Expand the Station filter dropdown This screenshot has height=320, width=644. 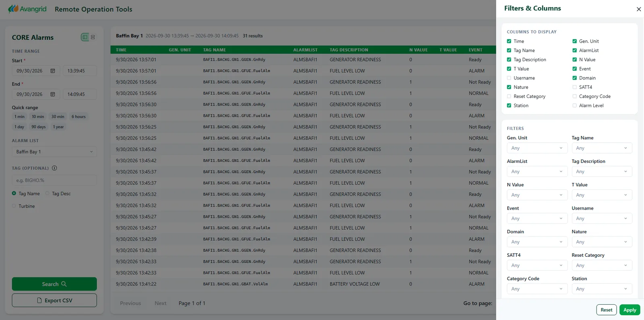tap(602, 289)
